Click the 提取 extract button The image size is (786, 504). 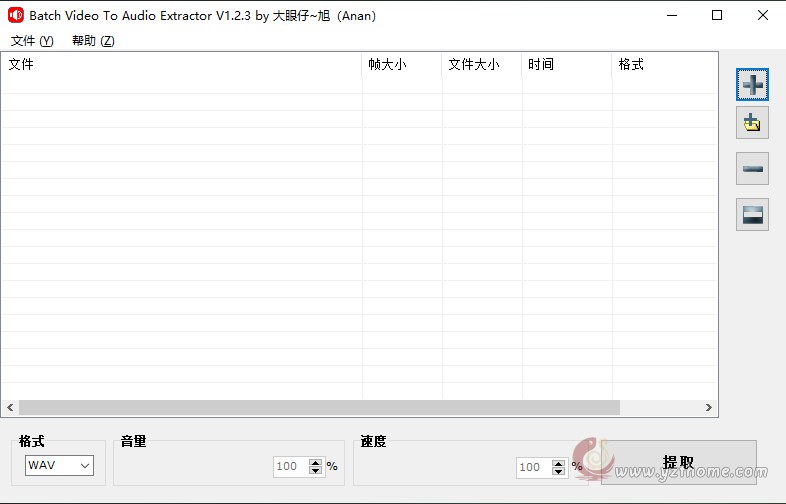pos(678,462)
